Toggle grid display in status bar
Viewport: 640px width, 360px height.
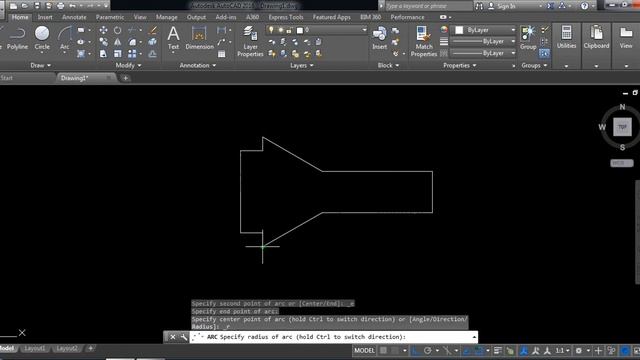tap(383, 350)
